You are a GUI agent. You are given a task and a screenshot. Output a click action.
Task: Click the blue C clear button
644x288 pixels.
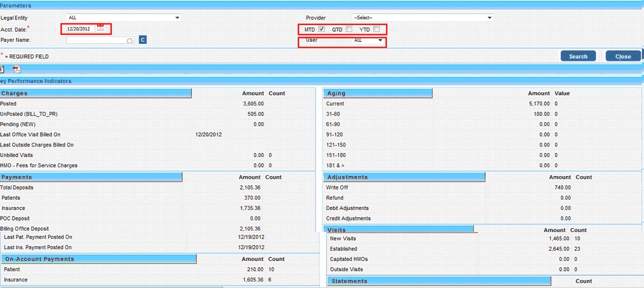(x=142, y=40)
